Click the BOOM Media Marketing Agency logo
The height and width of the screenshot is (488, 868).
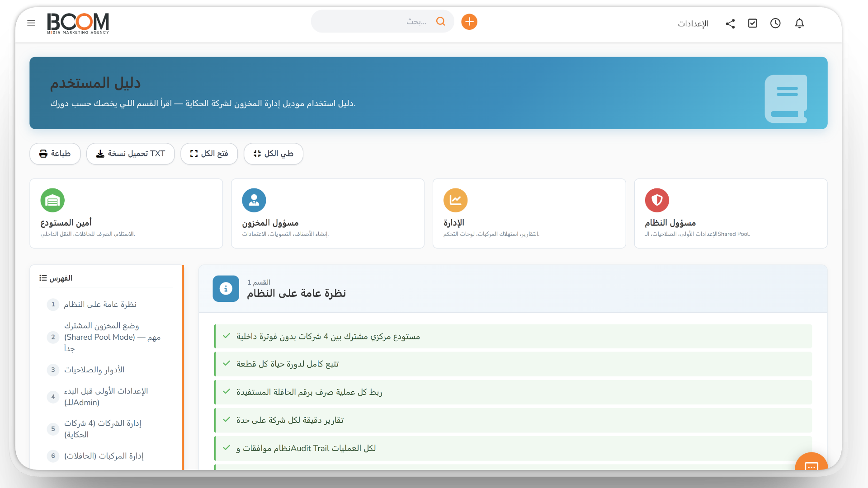[x=78, y=23]
